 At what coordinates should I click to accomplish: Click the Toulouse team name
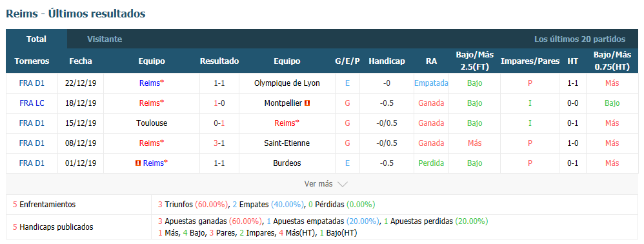point(152,123)
